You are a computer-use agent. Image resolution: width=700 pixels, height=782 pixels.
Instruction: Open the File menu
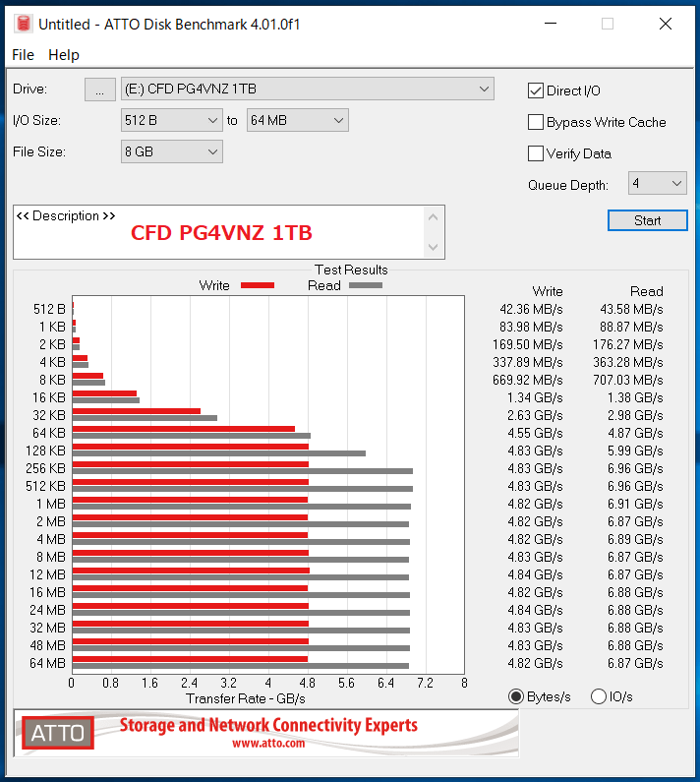point(23,55)
